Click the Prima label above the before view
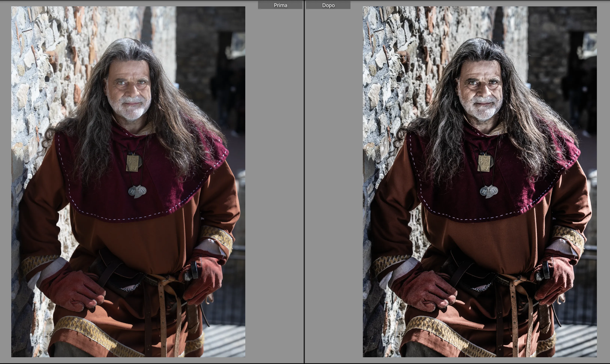610x364 pixels. (280, 5)
